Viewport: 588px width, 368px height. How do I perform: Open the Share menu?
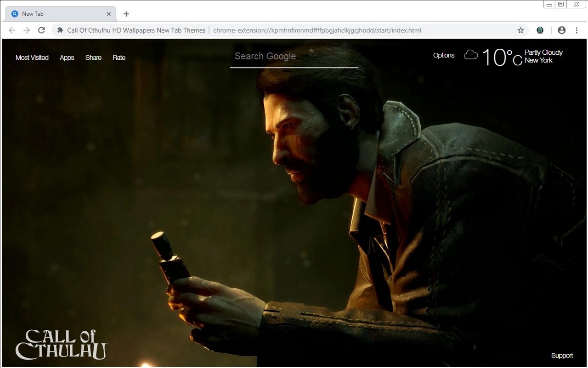[93, 57]
